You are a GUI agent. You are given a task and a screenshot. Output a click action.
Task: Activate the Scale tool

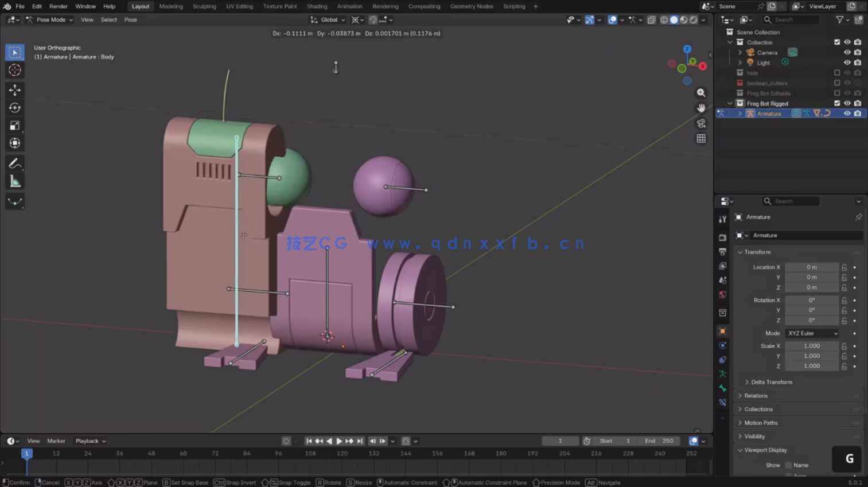point(14,125)
